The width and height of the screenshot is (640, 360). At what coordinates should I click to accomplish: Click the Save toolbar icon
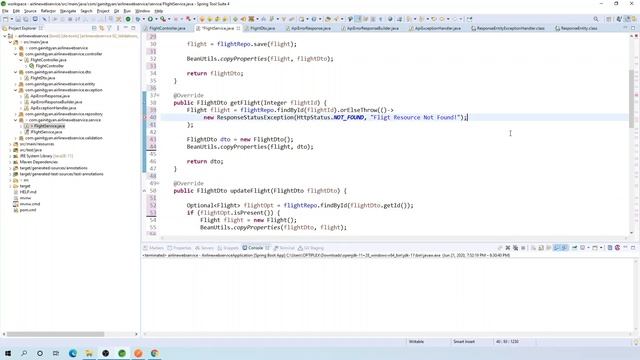pos(18,19)
